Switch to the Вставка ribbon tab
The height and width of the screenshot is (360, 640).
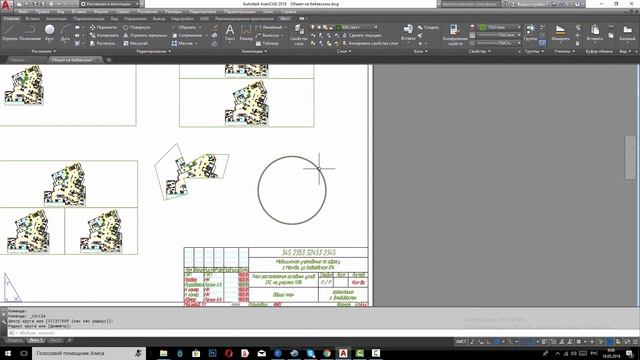point(33,19)
